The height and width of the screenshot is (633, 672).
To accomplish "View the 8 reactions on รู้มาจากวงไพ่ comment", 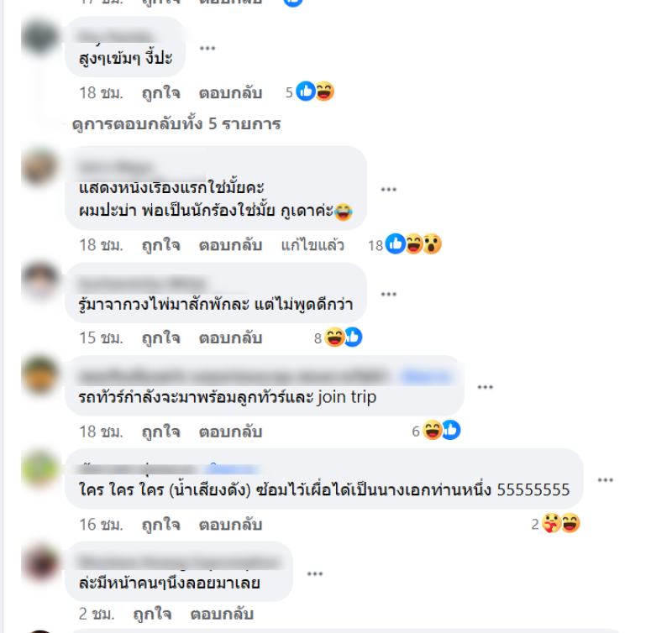I will [339, 337].
